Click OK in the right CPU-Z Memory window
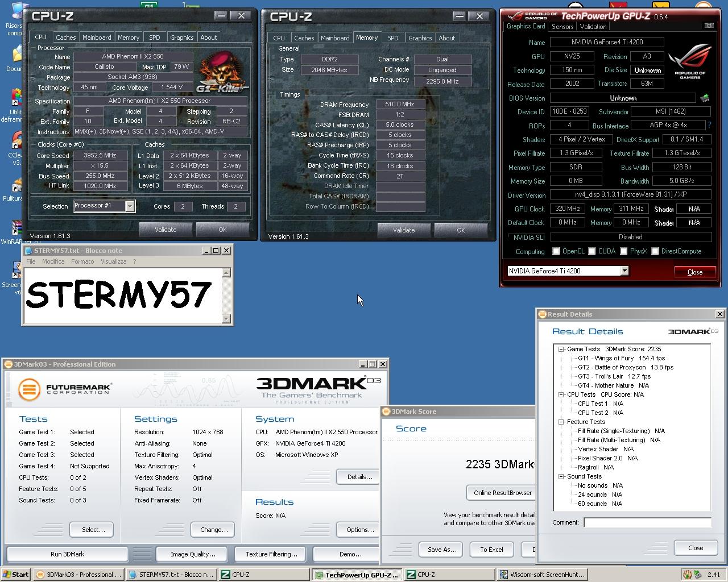 pyautogui.click(x=461, y=230)
